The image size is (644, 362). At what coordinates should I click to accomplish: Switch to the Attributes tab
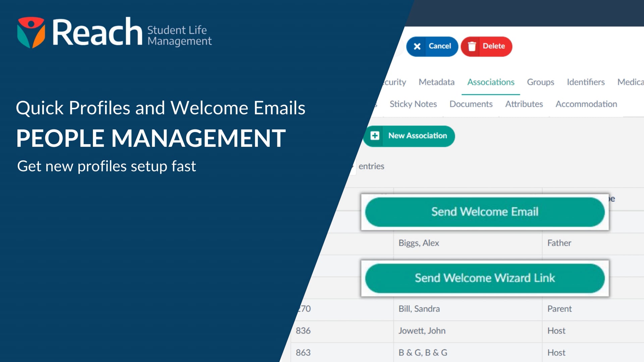point(524,104)
